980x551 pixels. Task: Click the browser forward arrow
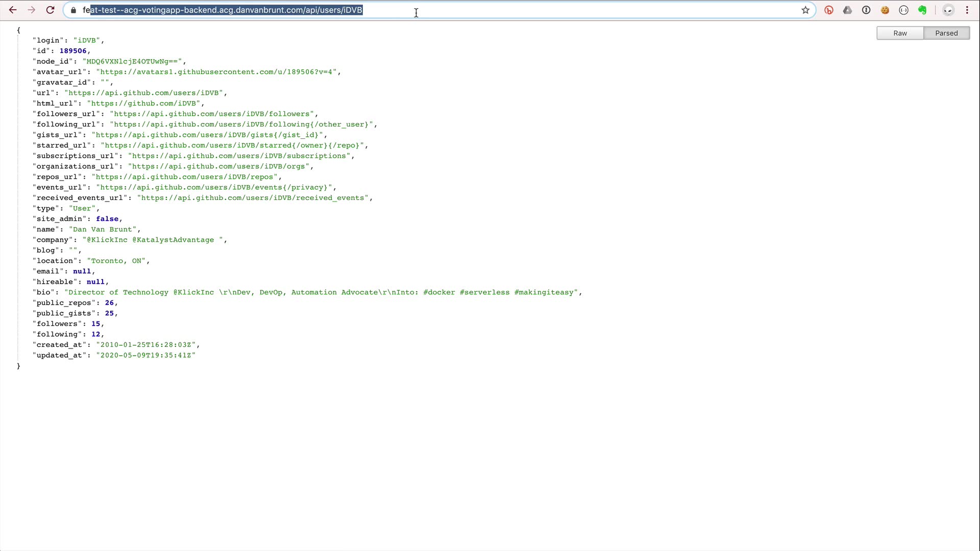32,10
